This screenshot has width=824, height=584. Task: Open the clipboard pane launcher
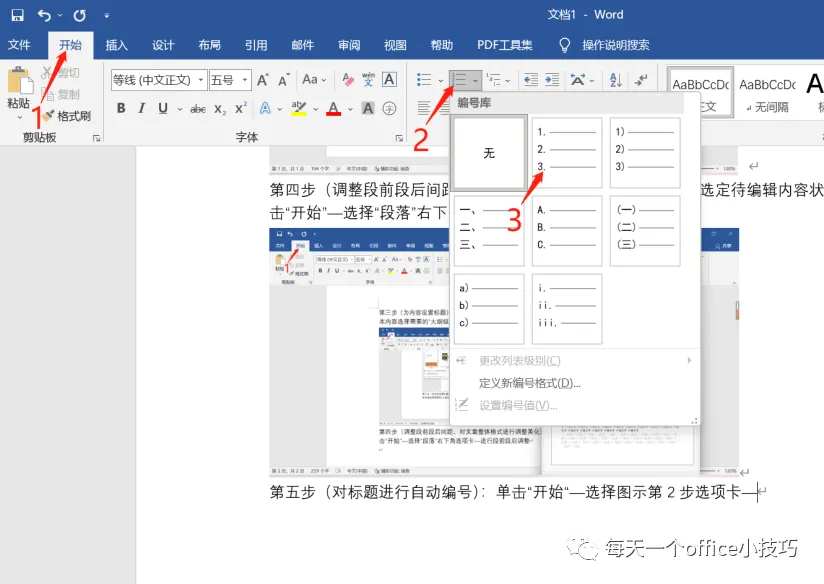pyautogui.click(x=96, y=138)
